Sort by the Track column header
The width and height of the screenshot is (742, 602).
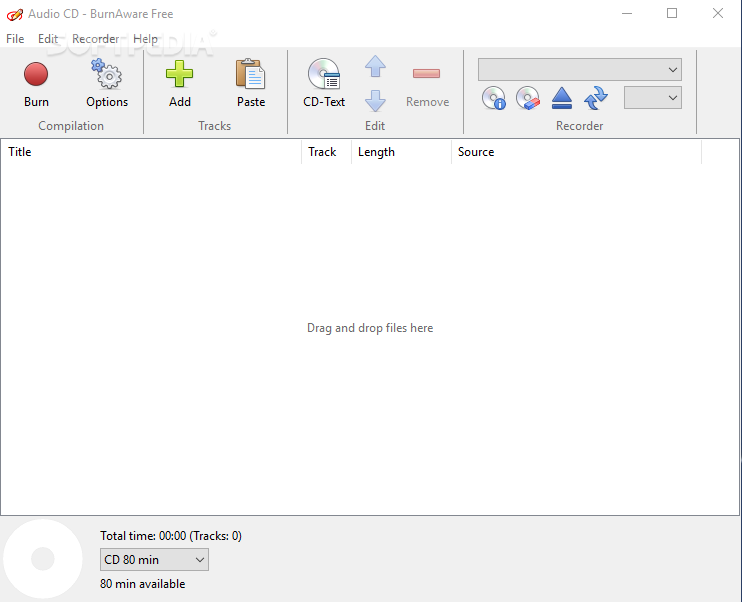327,152
